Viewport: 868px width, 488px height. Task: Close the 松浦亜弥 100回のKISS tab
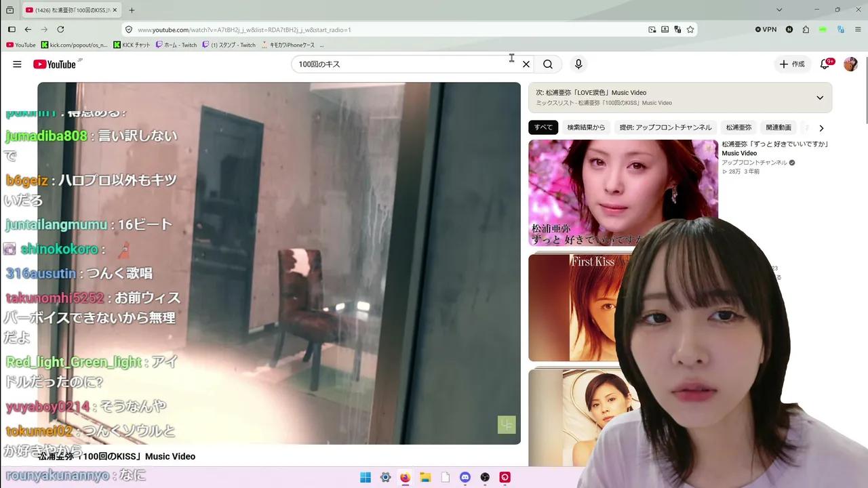(x=115, y=10)
